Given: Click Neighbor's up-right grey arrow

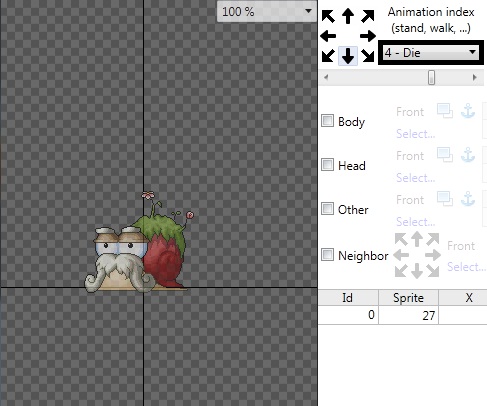Looking at the screenshot, I should pos(433,239).
